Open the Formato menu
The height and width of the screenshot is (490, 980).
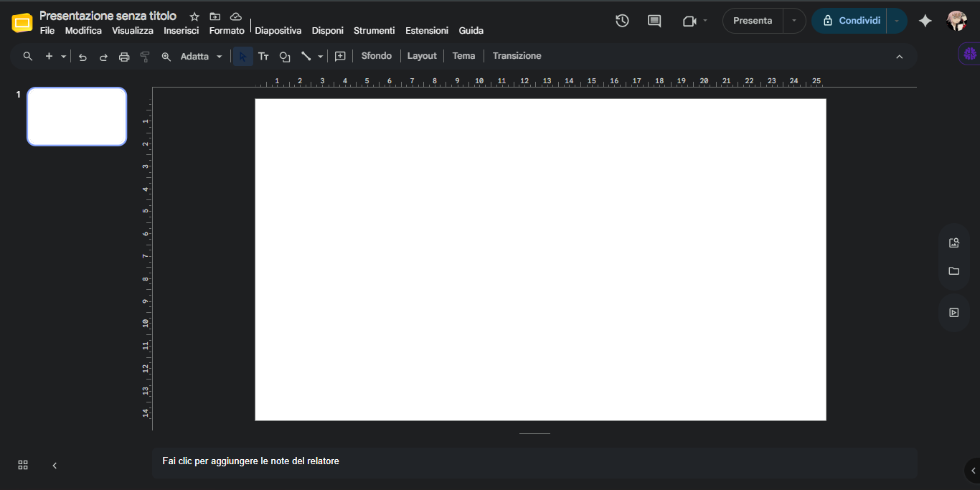(x=227, y=31)
